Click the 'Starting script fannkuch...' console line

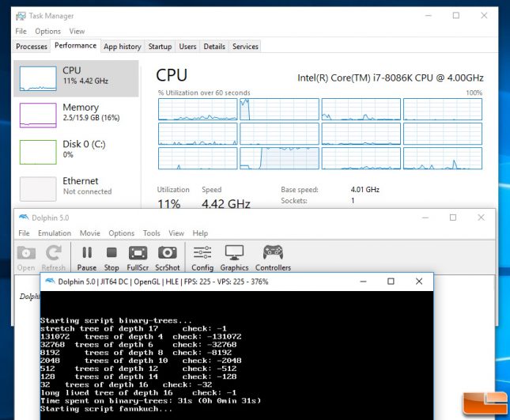pyautogui.click(x=107, y=409)
